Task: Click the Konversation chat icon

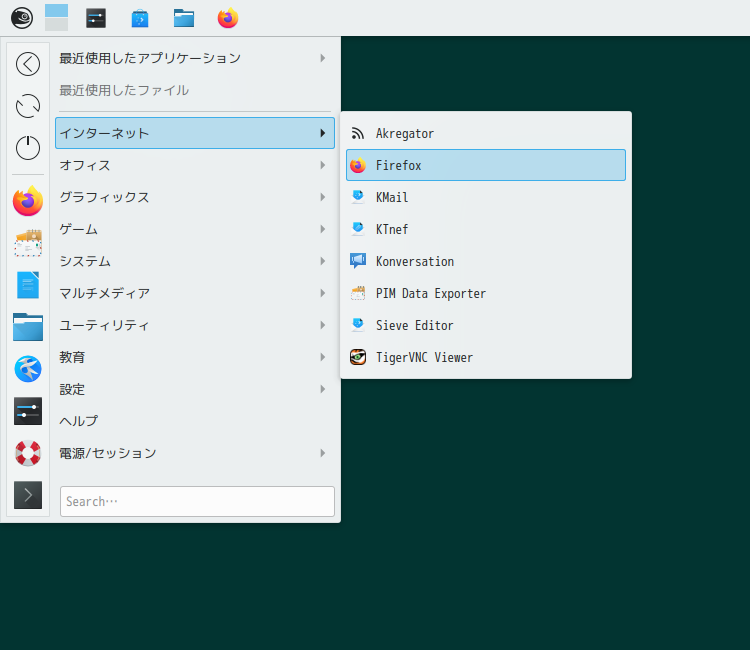Action: point(358,261)
